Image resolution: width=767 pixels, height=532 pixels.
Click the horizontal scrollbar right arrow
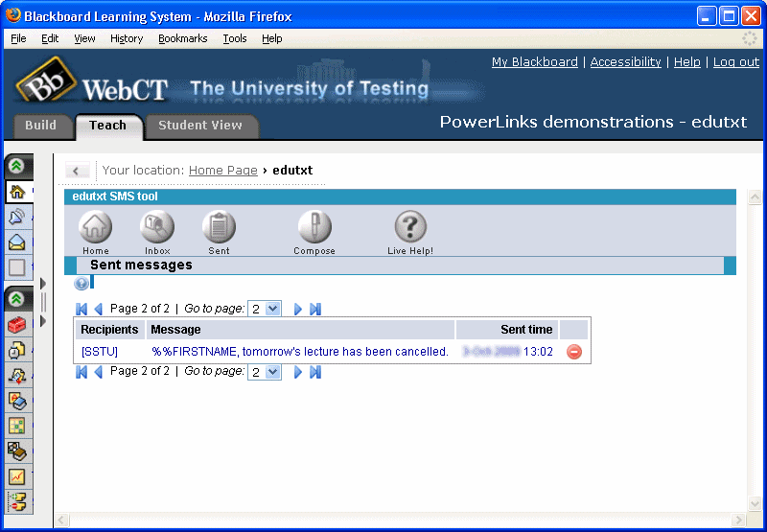tap(738, 520)
